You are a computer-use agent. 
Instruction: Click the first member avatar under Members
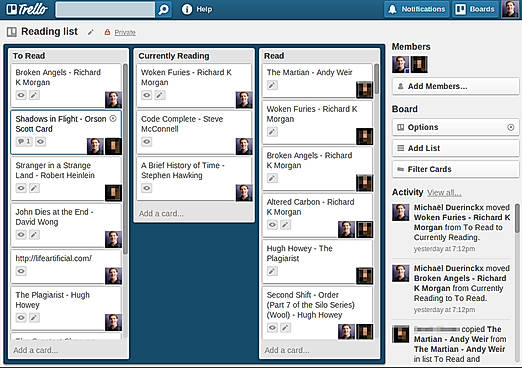[x=400, y=65]
